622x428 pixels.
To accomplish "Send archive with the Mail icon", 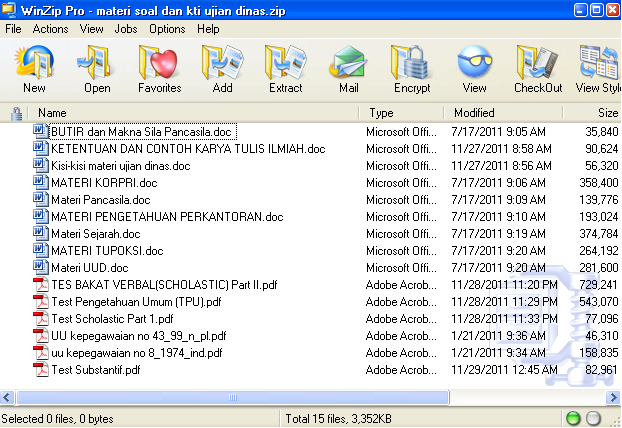I will tap(349, 62).
